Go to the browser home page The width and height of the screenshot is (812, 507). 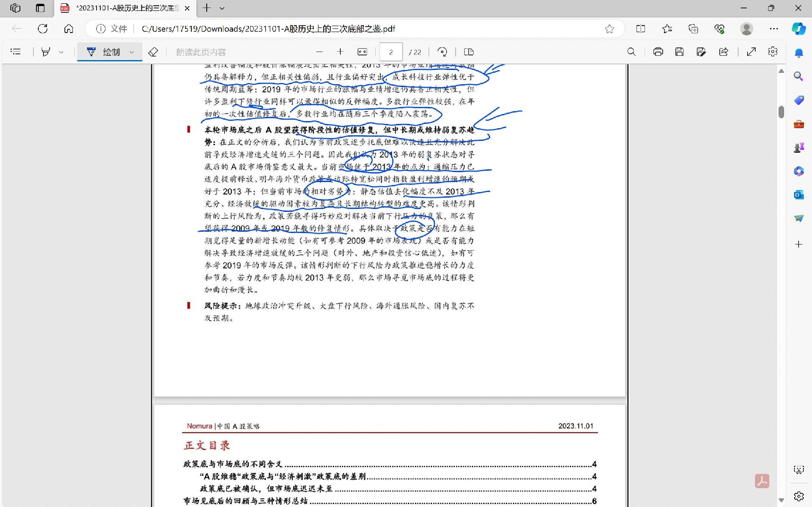click(69, 29)
